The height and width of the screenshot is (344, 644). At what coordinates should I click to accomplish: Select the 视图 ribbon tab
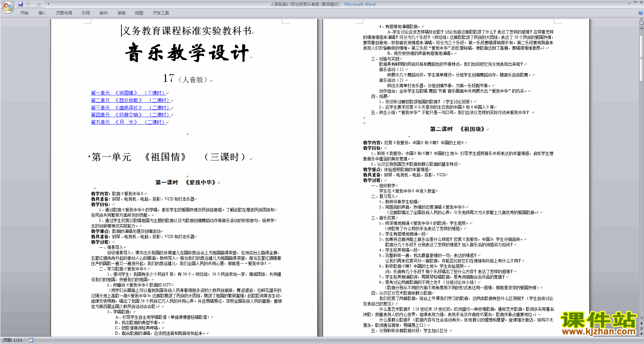pyautogui.click(x=139, y=13)
